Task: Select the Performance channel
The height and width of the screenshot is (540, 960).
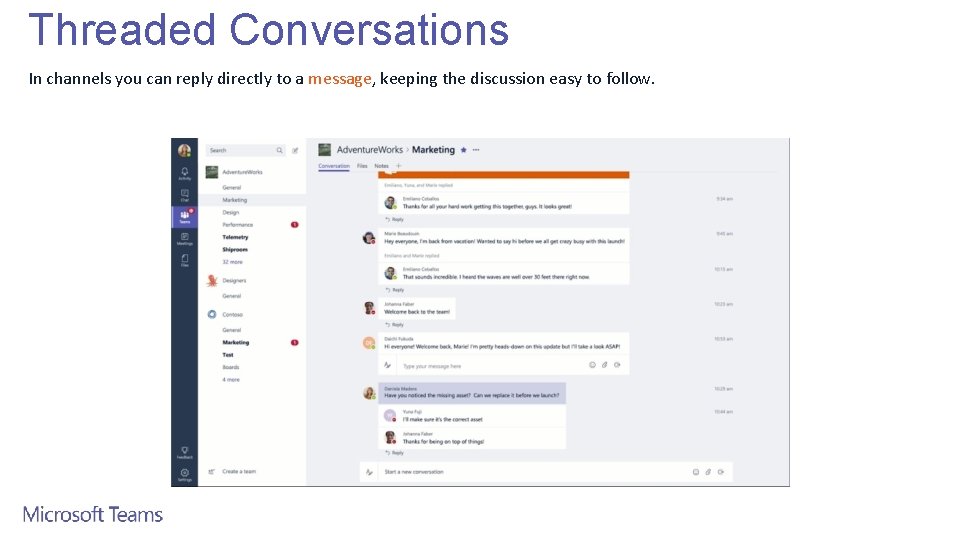Action: 238,225
